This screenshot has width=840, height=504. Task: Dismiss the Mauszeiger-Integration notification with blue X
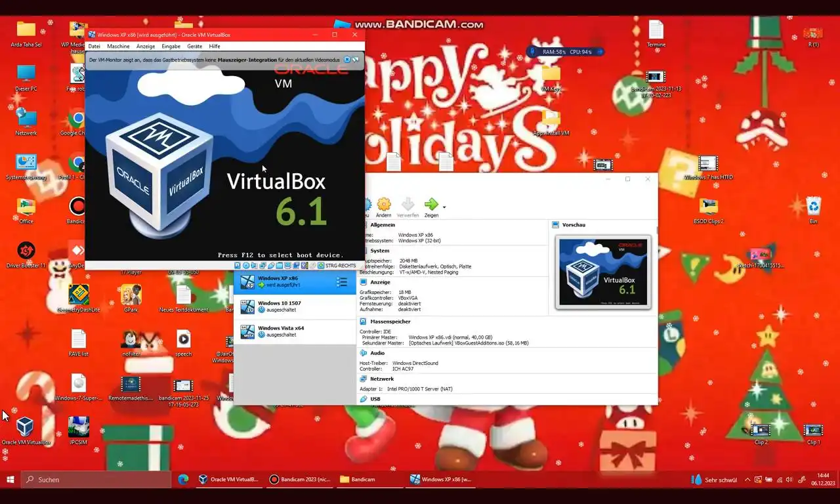(347, 60)
